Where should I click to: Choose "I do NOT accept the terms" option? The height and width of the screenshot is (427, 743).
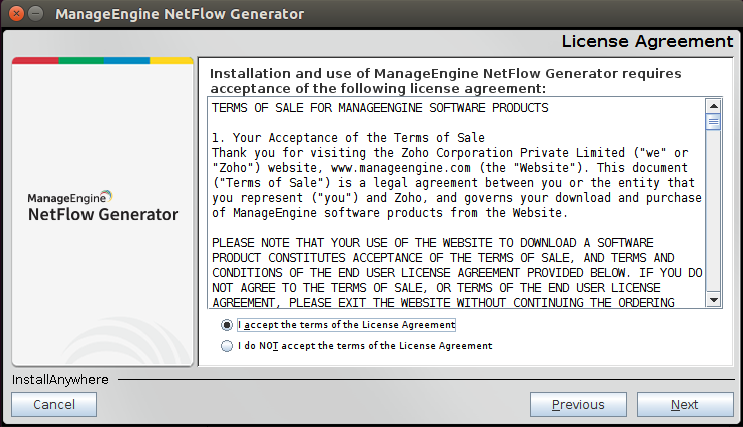tap(228, 346)
